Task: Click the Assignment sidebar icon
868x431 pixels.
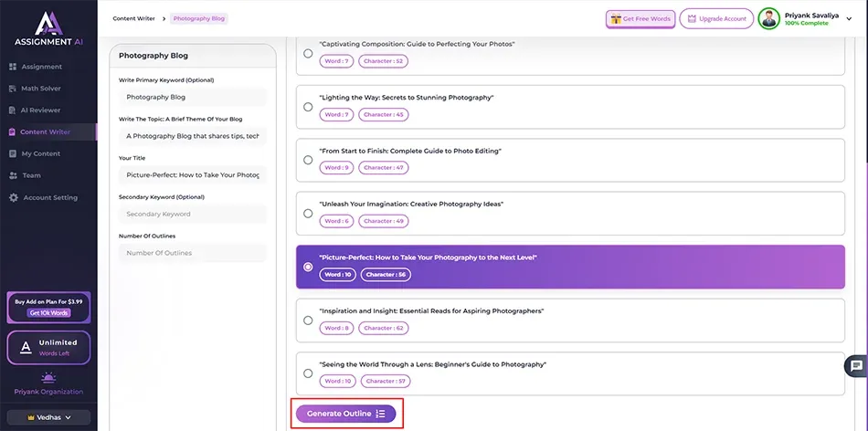Action: click(x=13, y=67)
